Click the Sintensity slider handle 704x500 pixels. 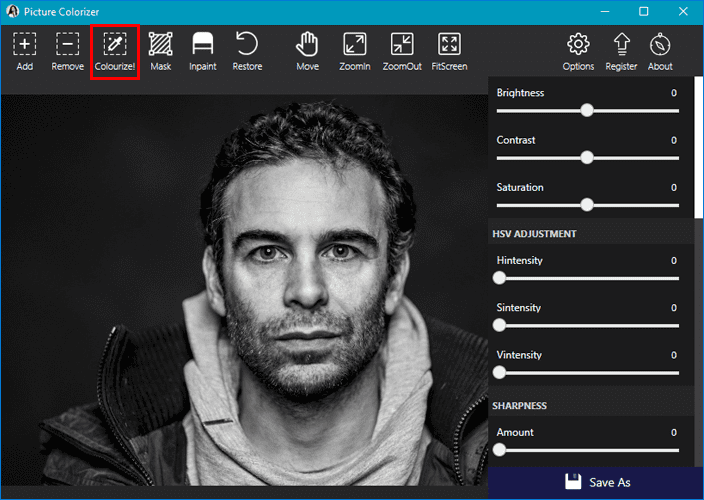tap(499, 325)
